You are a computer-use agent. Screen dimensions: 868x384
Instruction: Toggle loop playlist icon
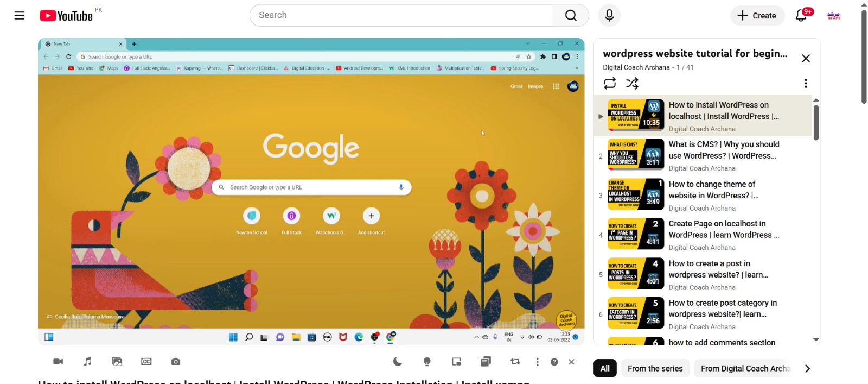610,83
